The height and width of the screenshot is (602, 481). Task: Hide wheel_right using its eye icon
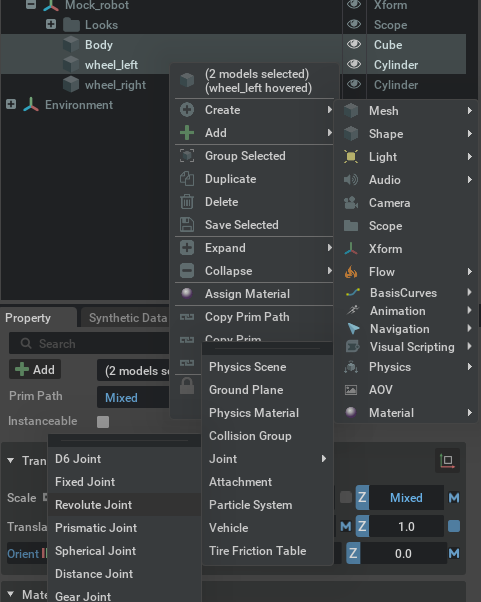click(x=354, y=84)
